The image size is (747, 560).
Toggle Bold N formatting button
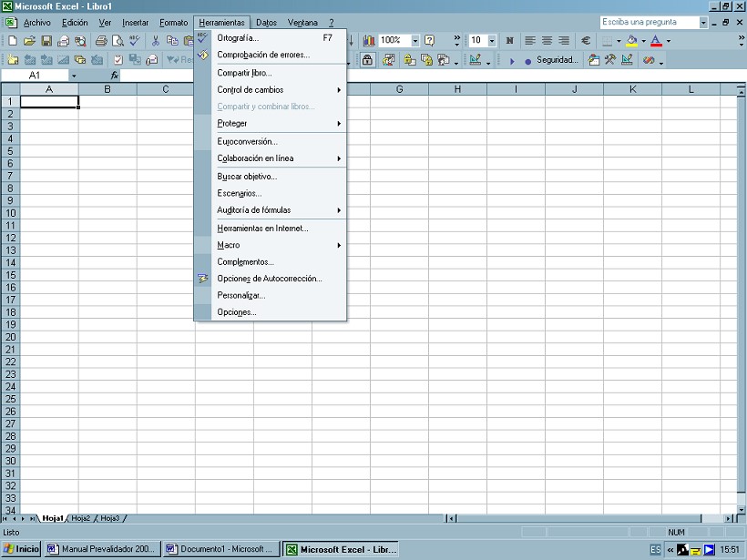[510, 41]
